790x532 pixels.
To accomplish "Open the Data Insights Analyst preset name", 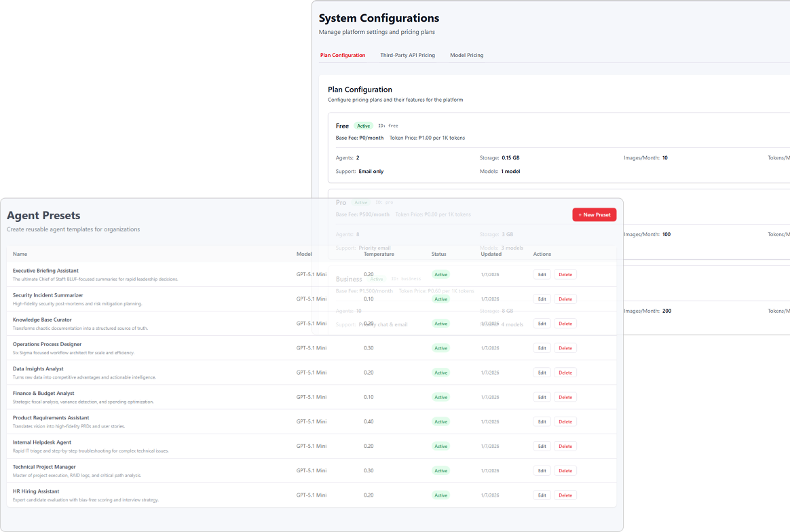I will pos(38,368).
